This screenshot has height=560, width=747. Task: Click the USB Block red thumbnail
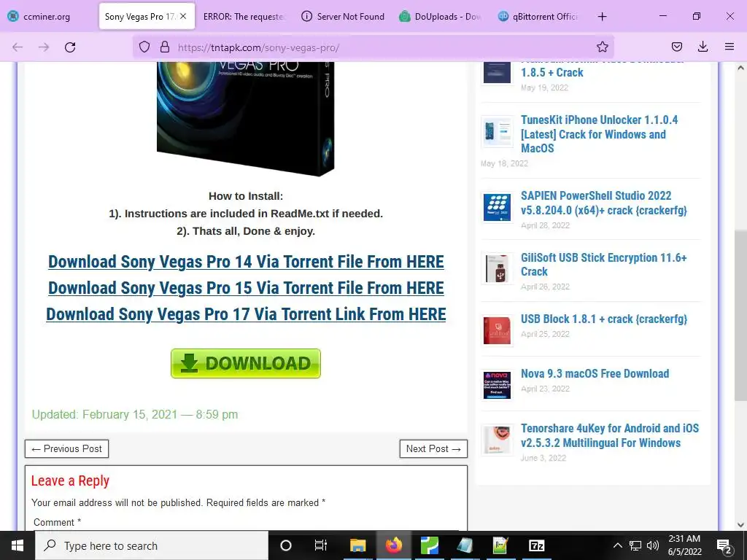(497, 330)
